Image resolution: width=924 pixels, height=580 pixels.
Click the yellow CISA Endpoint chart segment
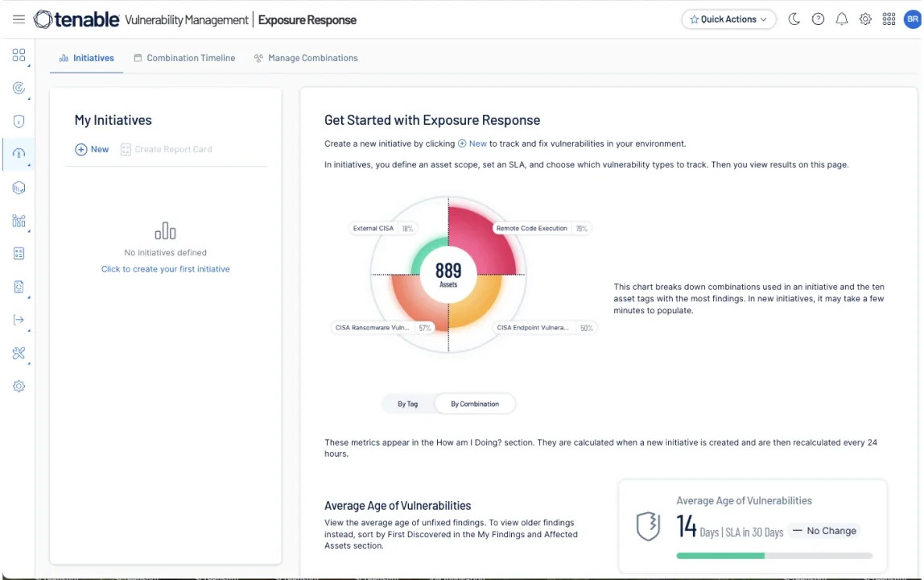click(476, 302)
